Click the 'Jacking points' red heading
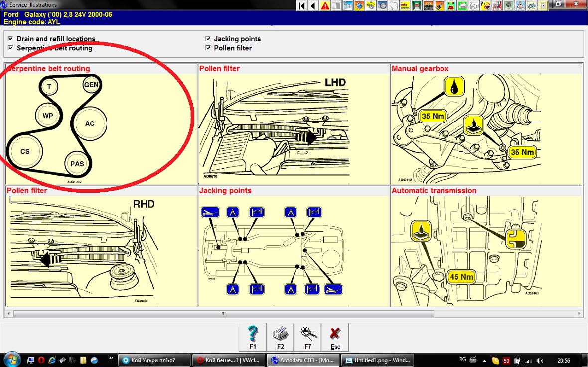Viewport: 588px width, 367px height. tap(225, 190)
